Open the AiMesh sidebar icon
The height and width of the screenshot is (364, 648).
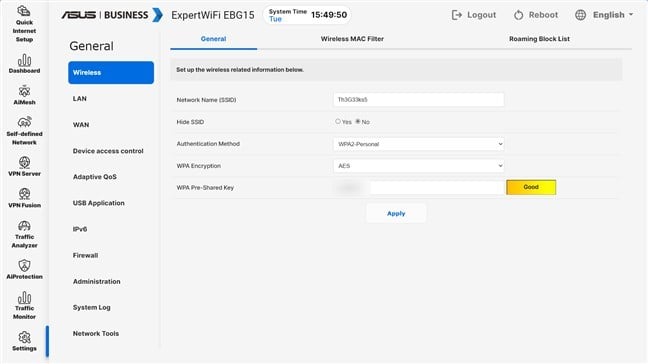[x=24, y=91]
